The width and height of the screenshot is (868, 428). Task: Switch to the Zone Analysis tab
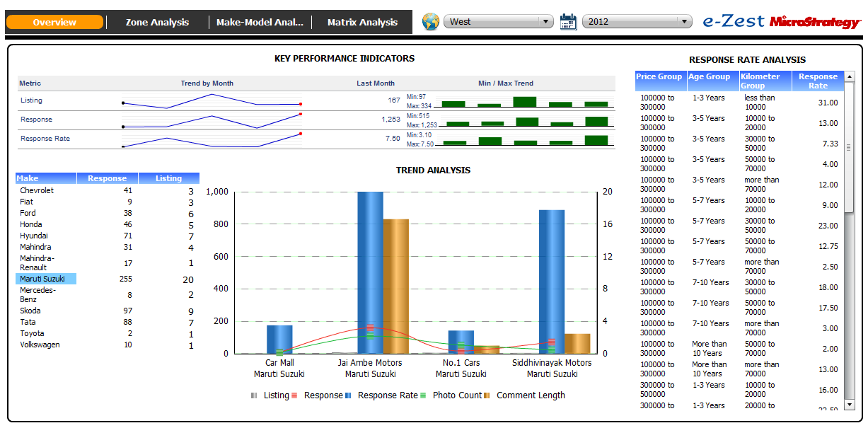pyautogui.click(x=157, y=22)
